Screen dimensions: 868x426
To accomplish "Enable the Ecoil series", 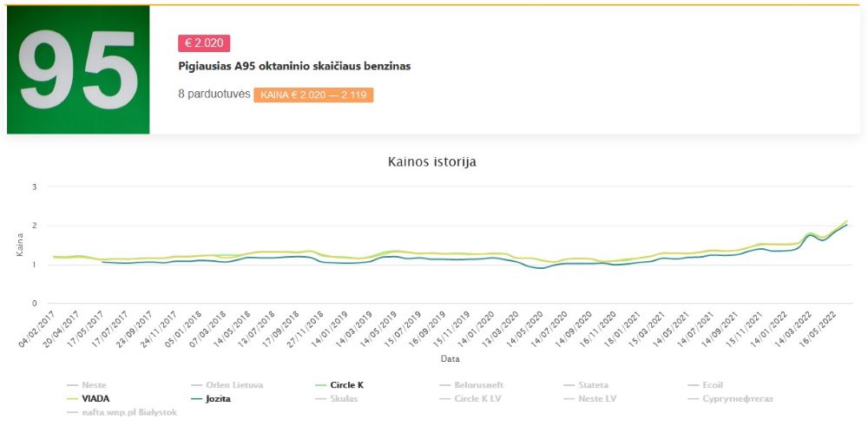I will point(705,385).
